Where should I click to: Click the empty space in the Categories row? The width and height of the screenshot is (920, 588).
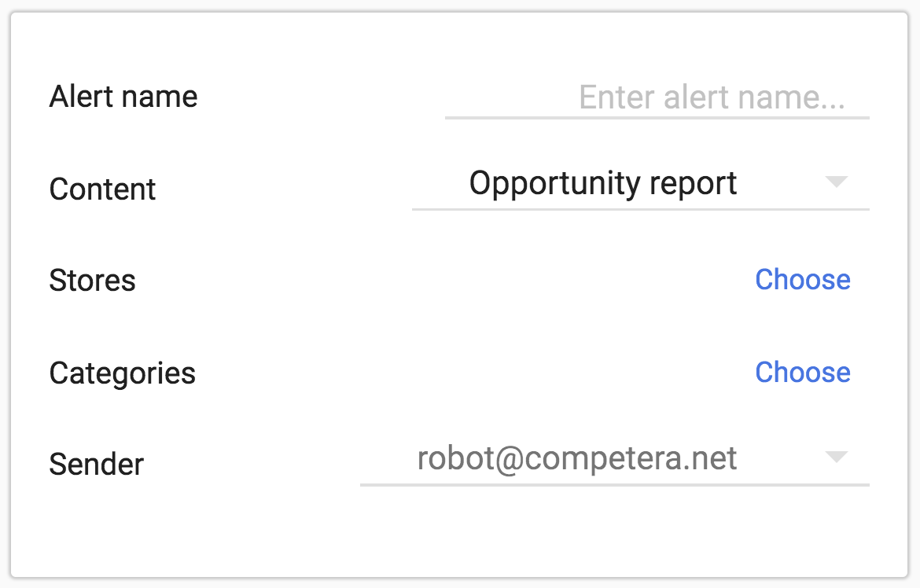point(472,373)
